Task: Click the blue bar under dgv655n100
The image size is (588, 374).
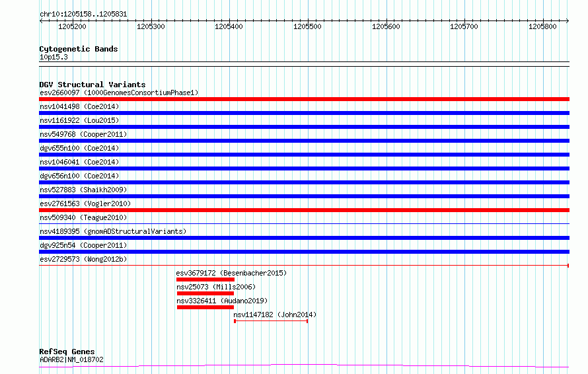Action: pyautogui.click(x=304, y=155)
